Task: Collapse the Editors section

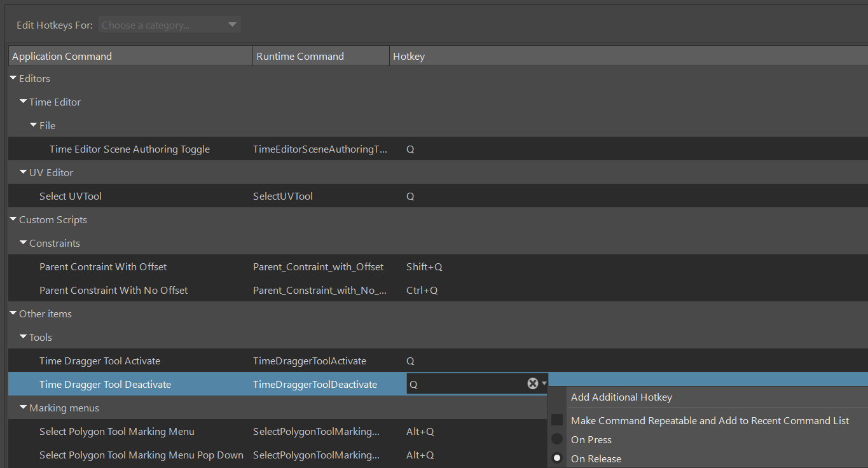Action: 13,78
